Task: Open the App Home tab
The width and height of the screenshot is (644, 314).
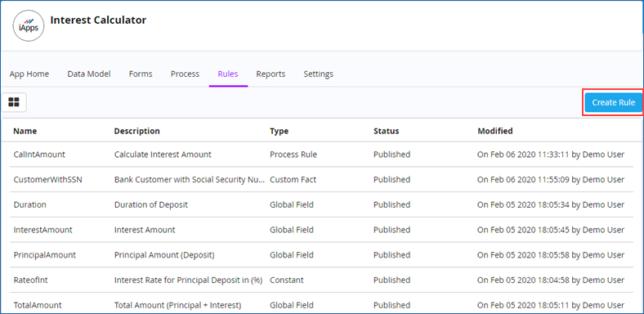Action: (29, 74)
